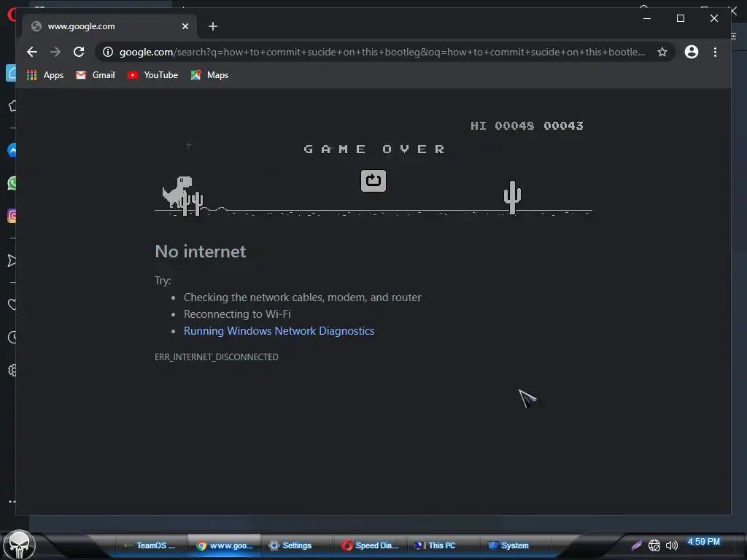The width and height of the screenshot is (747, 560).
Task: Click the feather icon in system tray
Action: point(636,545)
